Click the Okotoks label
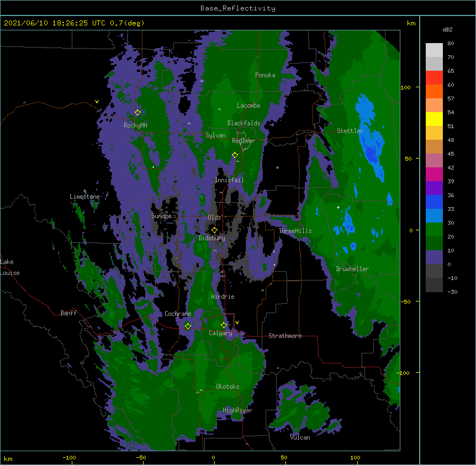 coord(228,387)
